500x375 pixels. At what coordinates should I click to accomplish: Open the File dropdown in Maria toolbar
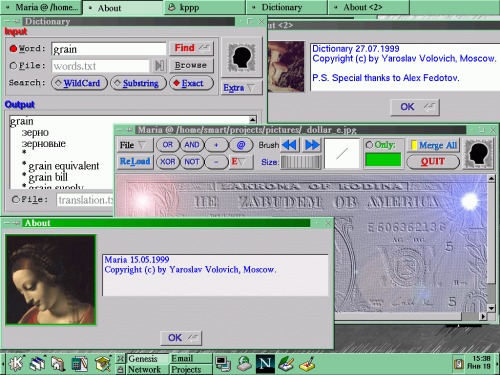[135, 145]
